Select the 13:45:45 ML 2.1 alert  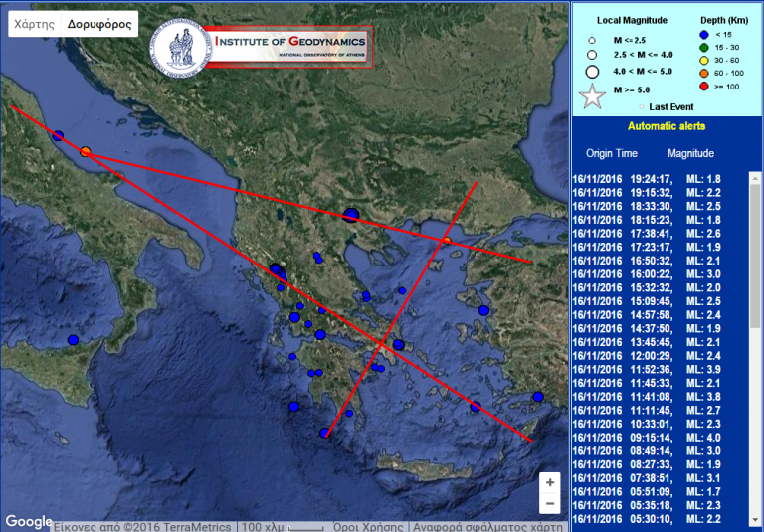coord(646,342)
